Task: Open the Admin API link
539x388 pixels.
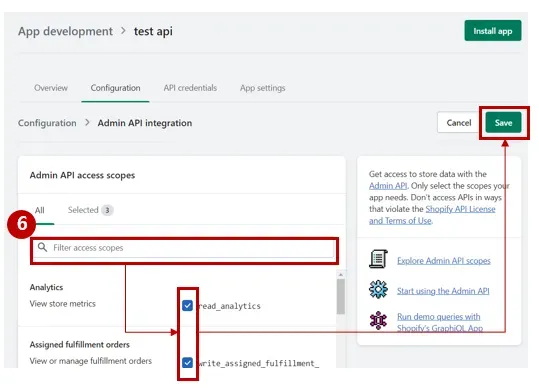Action: tap(388, 186)
